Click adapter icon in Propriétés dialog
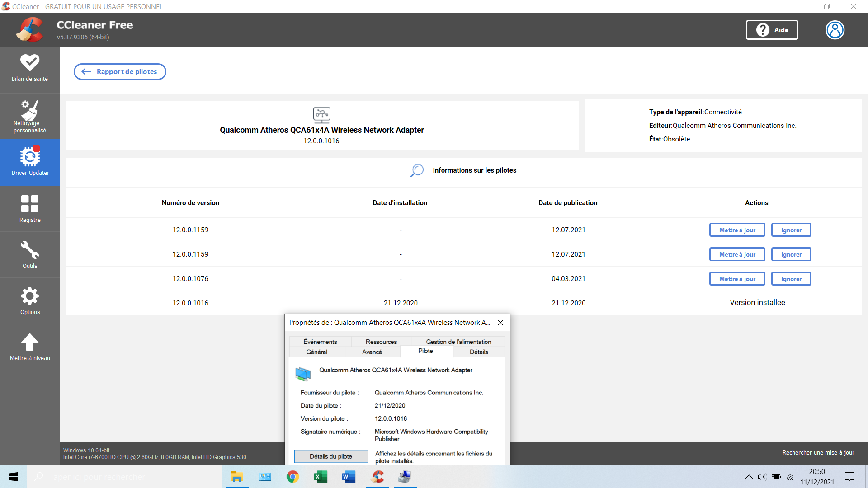The height and width of the screenshot is (488, 868). tap(303, 374)
